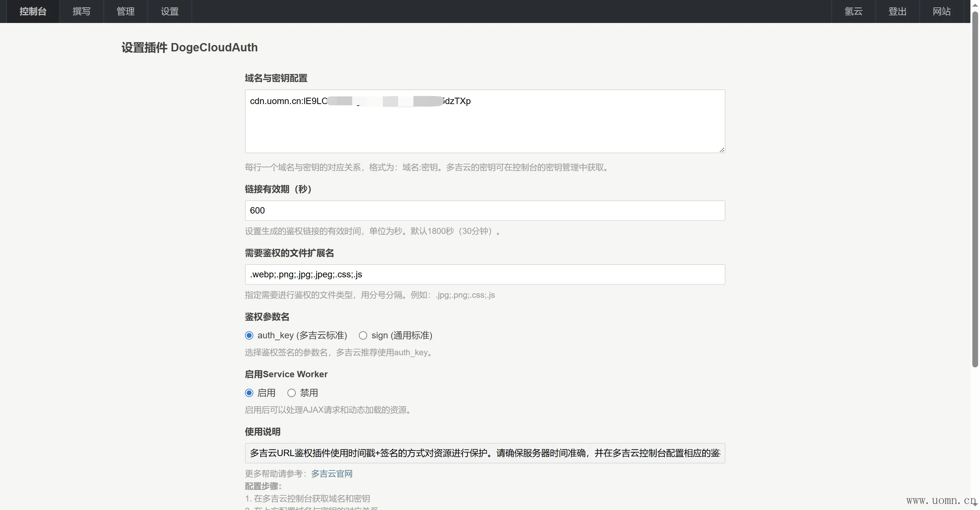Select sign (通用标准) radio option

click(x=363, y=335)
